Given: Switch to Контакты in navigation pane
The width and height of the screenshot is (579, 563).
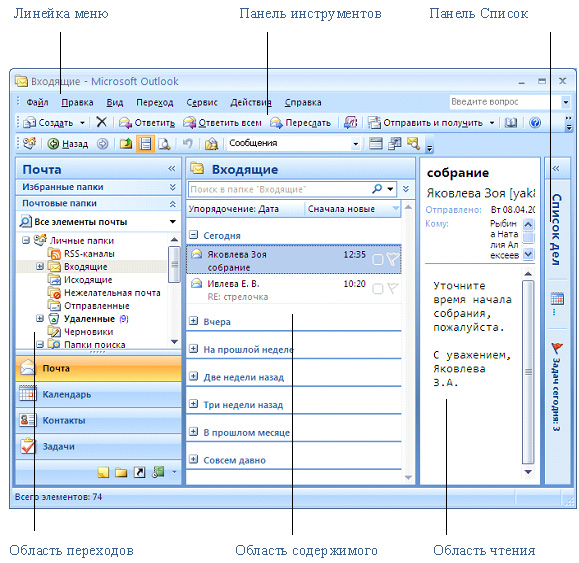Looking at the screenshot, I should coord(99,420).
